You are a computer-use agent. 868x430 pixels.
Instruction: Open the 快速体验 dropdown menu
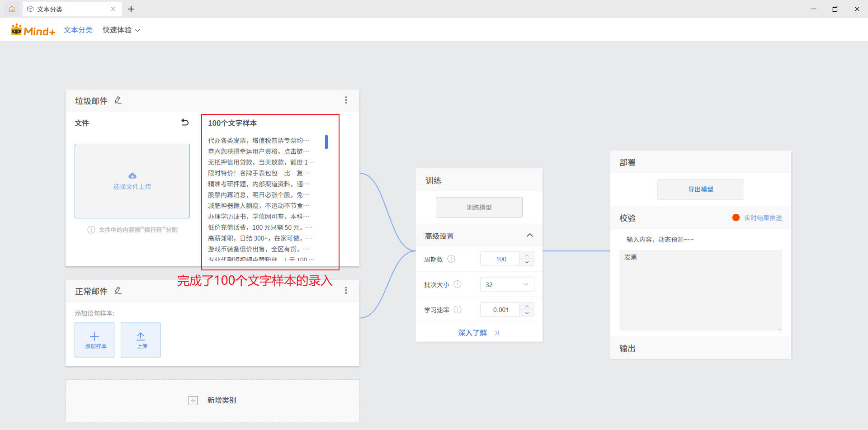tap(121, 30)
